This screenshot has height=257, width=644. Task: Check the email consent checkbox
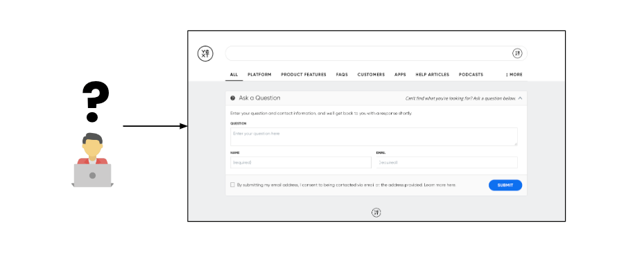[232, 185]
